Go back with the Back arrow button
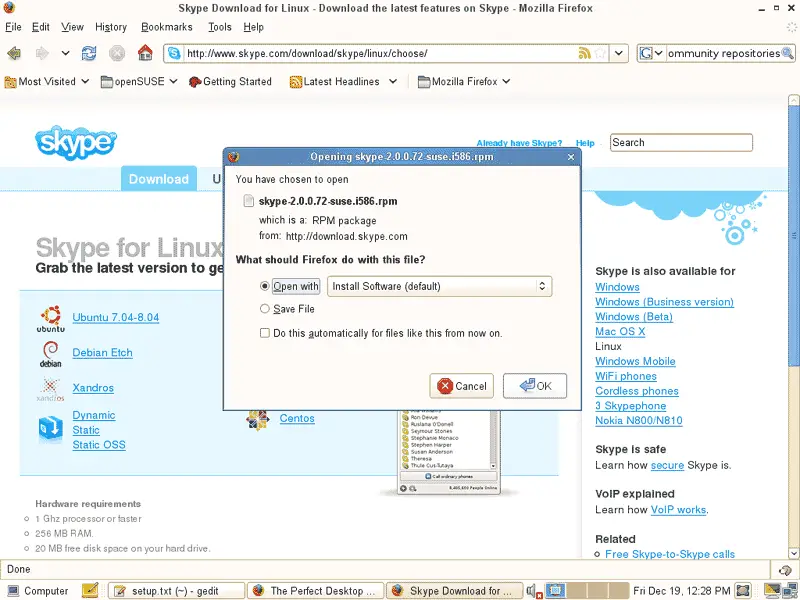The image size is (800, 600). tap(14, 53)
